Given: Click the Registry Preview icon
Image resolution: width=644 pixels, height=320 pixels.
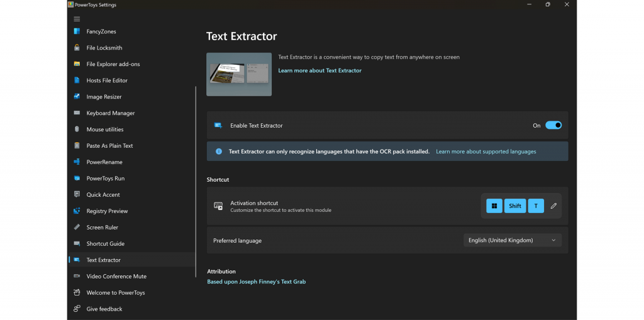Looking at the screenshot, I should [77, 211].
